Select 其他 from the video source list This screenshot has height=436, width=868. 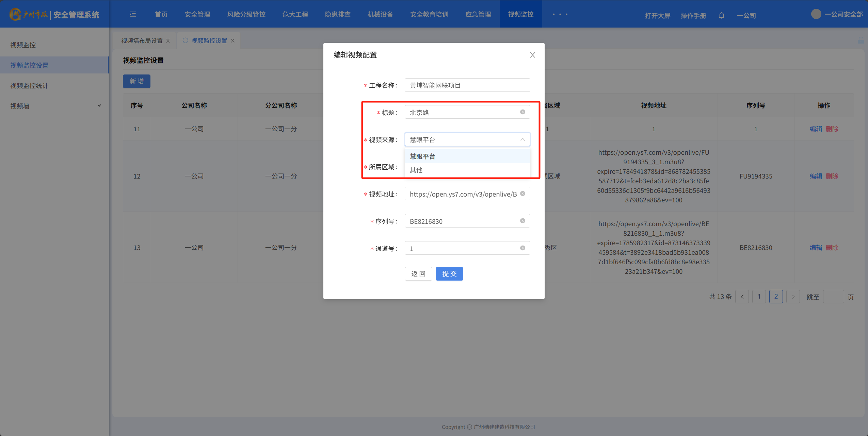416,170
